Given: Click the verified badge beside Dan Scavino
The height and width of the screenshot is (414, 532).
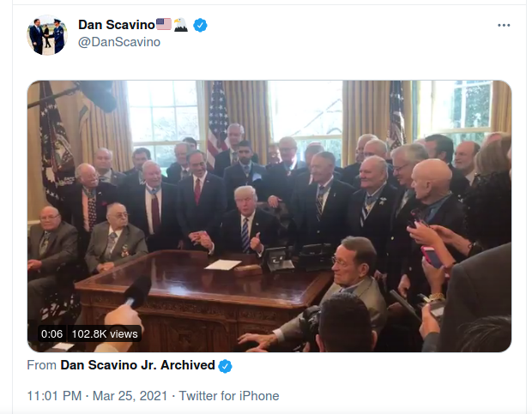Looking at the screenshot, I should tap(200, 25).
